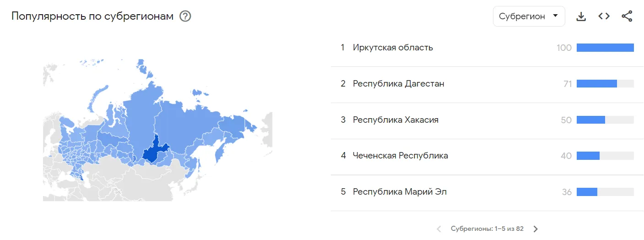Click the help question mark icon

point(185,16)
